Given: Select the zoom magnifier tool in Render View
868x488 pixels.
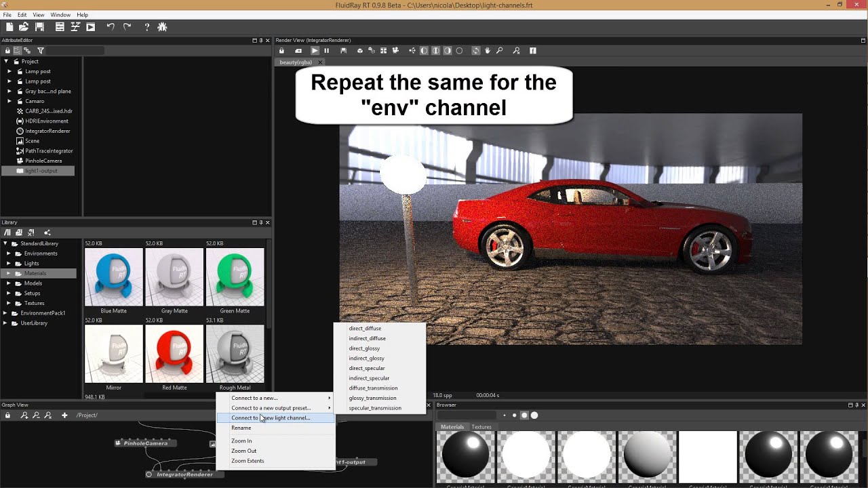Looking at the screenshot, I should click(x=500, y=51).
